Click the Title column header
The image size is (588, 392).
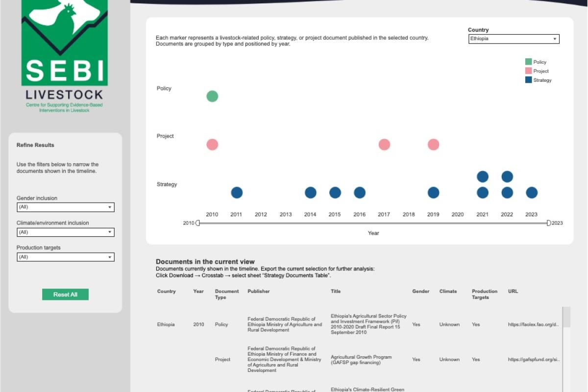point(336,291)
